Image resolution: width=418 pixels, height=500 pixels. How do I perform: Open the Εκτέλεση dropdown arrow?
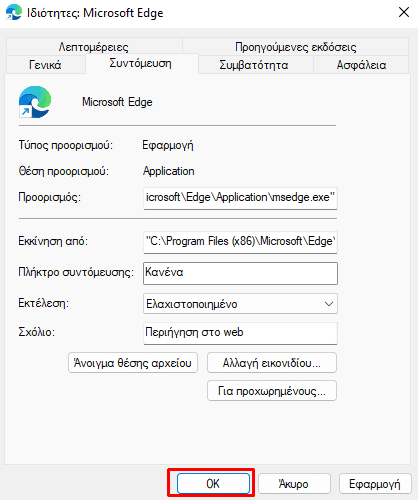click(329, 304)
